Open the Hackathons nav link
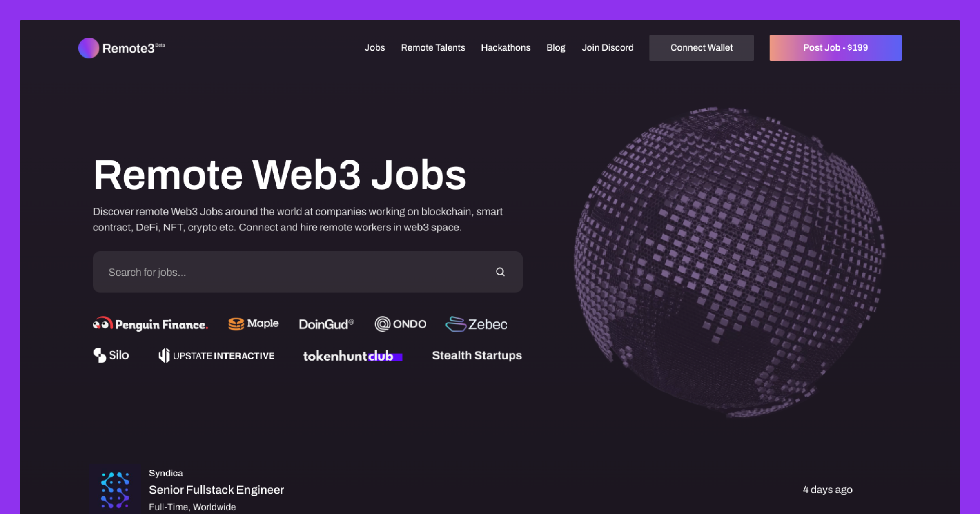 (x=506, y=48)
